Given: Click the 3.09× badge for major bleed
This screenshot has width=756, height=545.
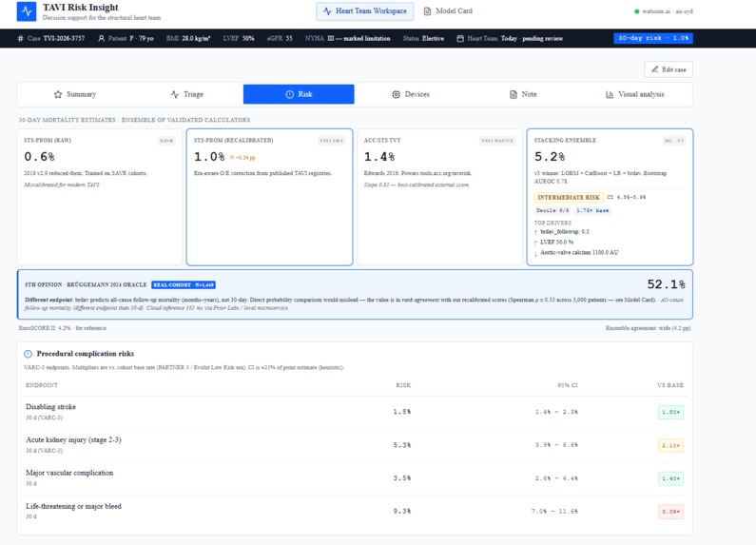Looking at the screenshot, I should coord(670,512).
